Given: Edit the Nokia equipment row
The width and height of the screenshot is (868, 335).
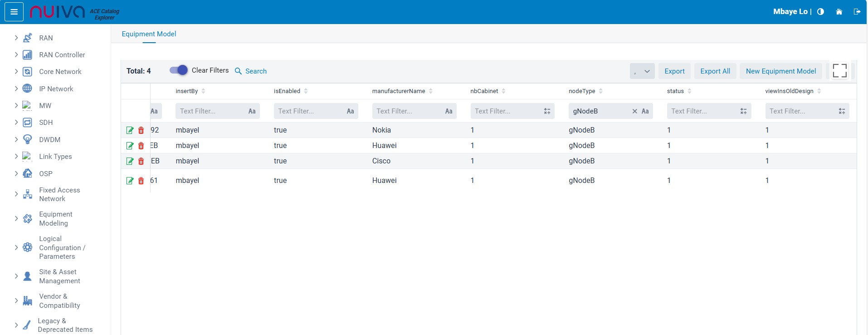Looking at the screenshot, I should [130, 131].
